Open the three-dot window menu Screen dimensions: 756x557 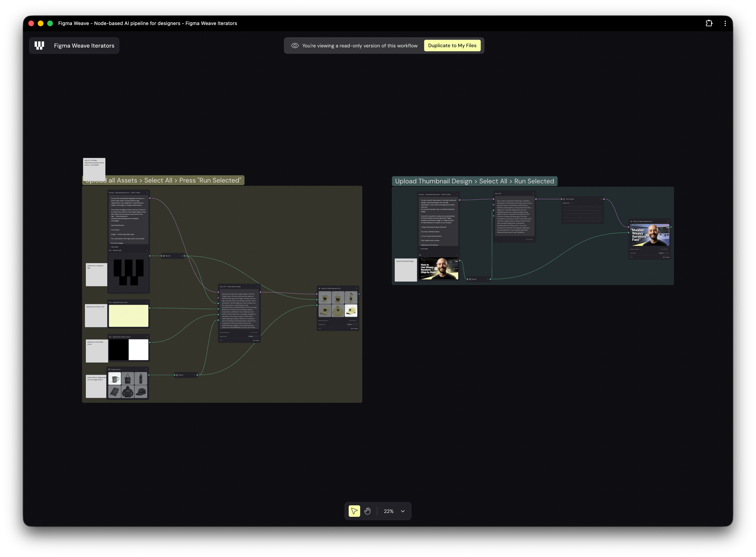tap(725, 23)
